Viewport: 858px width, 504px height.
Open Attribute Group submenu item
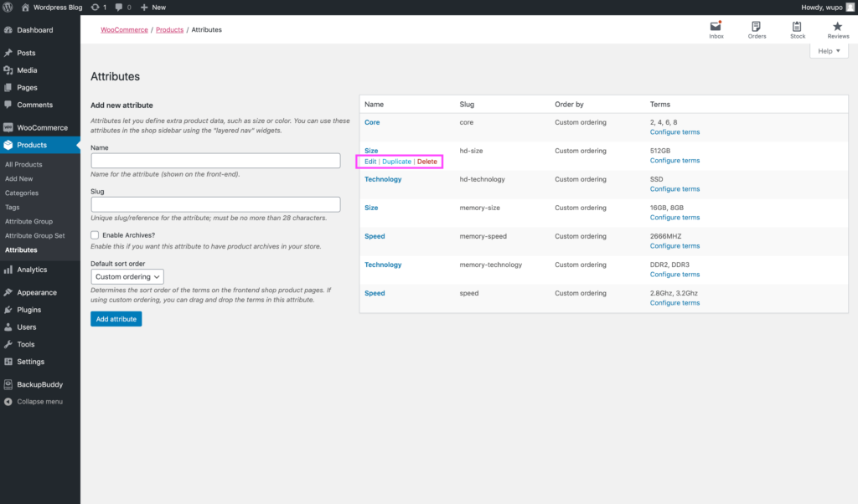[x=28, y=222]
